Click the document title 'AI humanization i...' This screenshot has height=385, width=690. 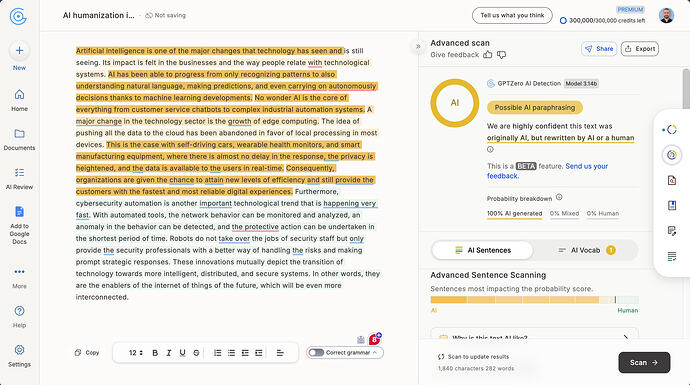[99, 15]
